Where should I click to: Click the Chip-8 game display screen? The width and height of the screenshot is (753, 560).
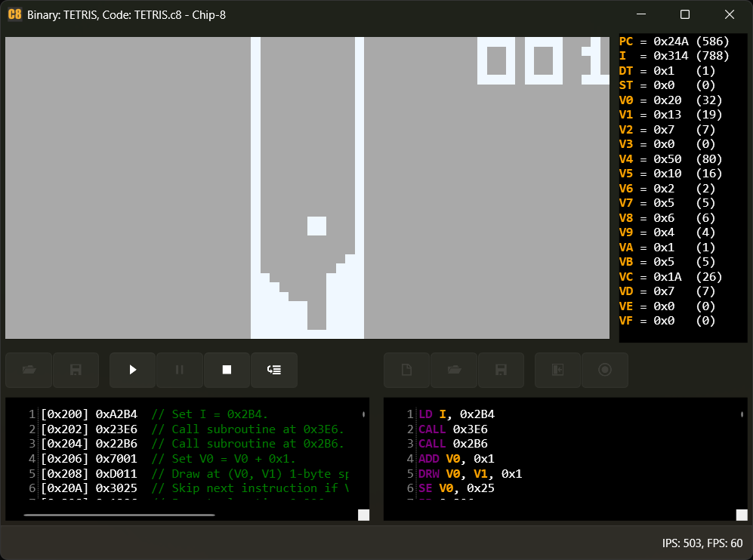point(307,188)
